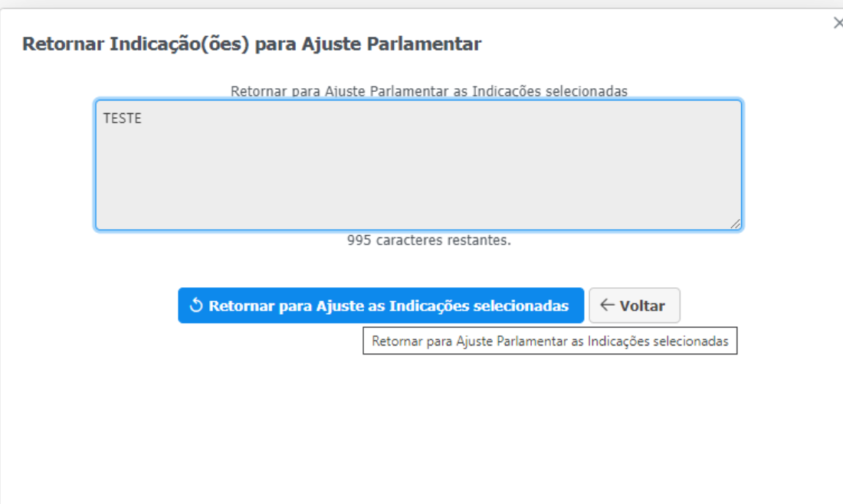
Task: Place cursor at end of TESTE text
Action: (x=143, y=119)
